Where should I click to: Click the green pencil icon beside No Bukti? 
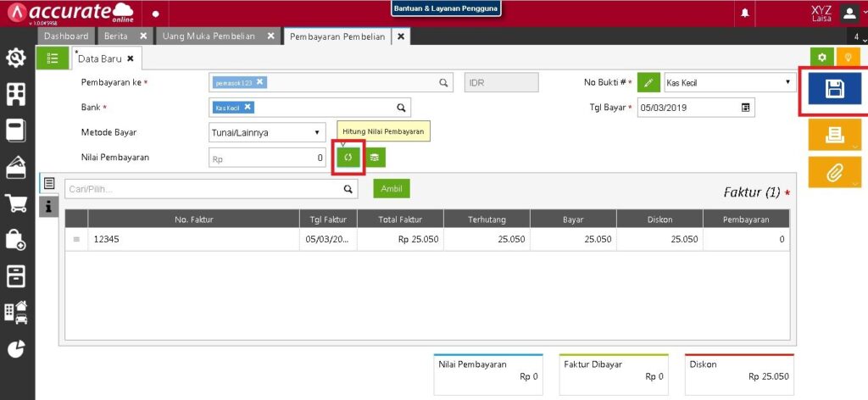[x=648, y=83]
